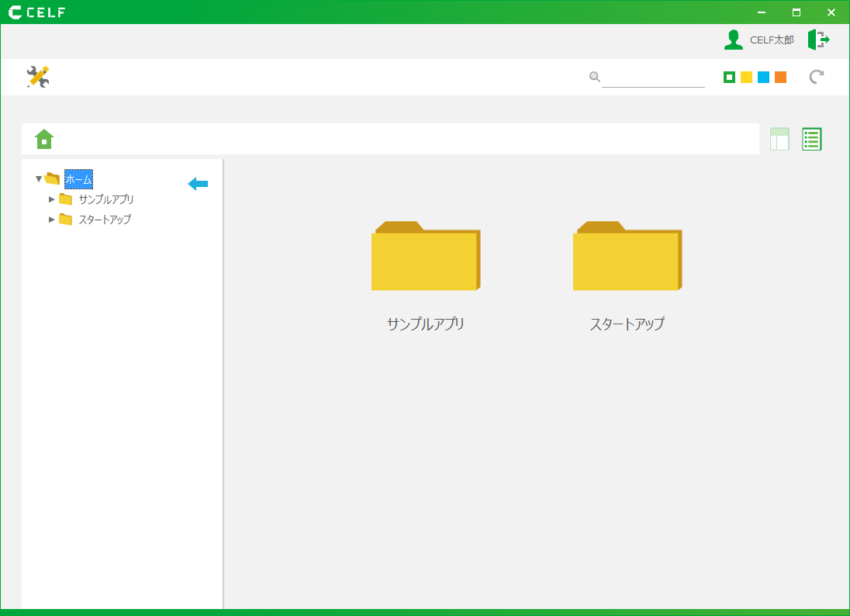Select ホーム in the folder tree
Screen dimensions: 850x616
click(x=78, y=179)
